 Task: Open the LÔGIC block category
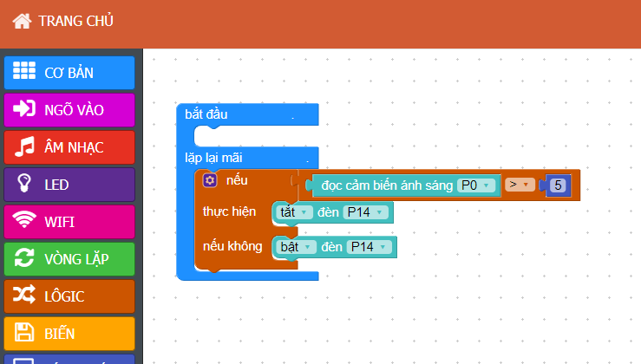(69, 296)
